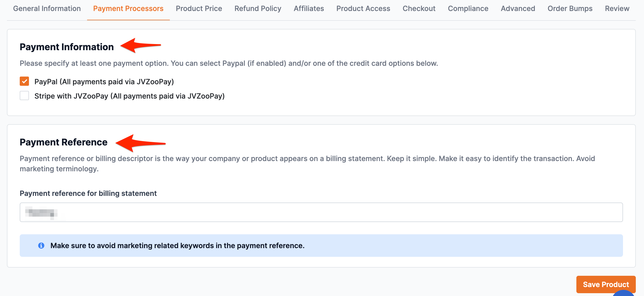
Task: Open the Review tab
Action: [617, 9]
